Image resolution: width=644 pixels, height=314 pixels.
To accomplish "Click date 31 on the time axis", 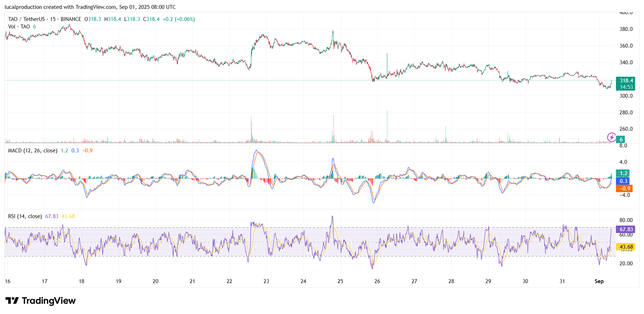I will (562, 281).
